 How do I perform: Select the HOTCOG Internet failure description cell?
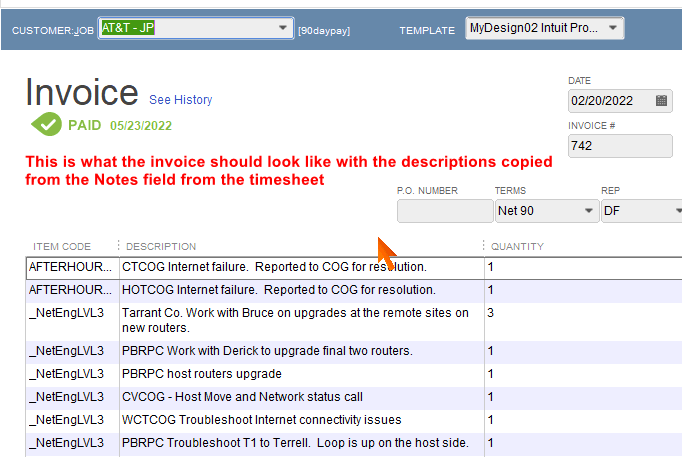[302, 290]
